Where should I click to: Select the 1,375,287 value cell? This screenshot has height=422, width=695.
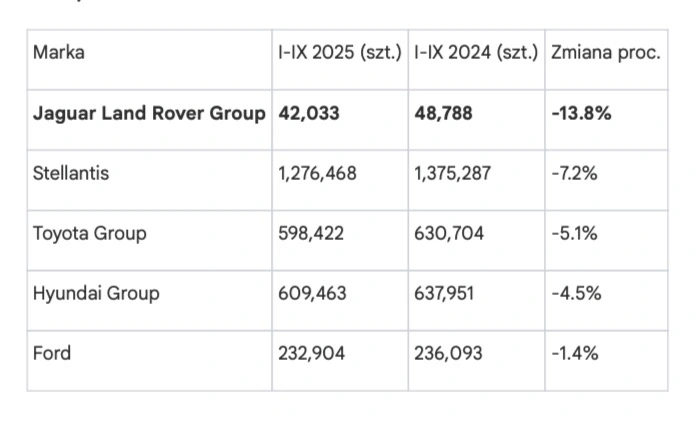(452, 173)
